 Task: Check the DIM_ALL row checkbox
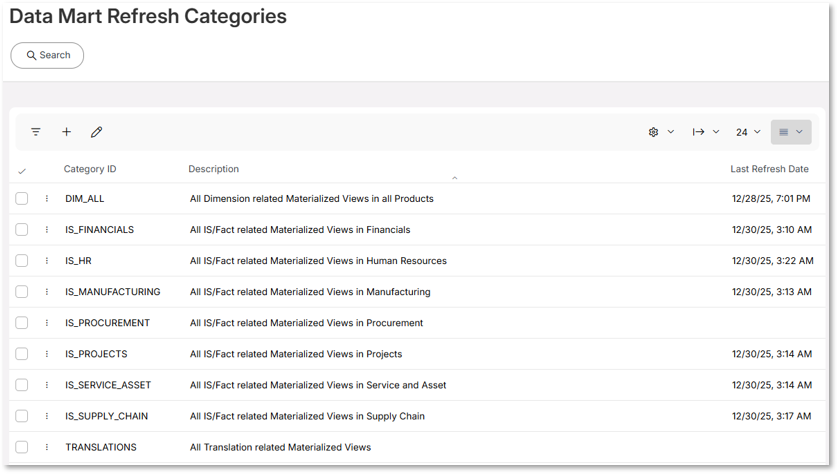pyautogui.click(x=21, y=199)
